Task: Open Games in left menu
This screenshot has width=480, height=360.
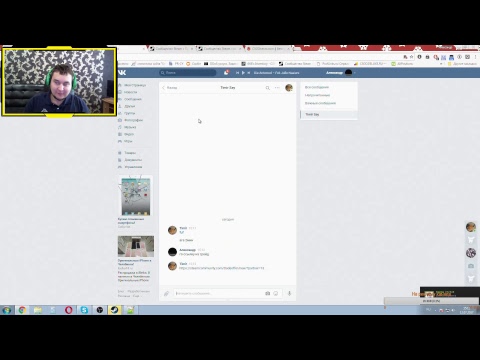Action: [x=126, y=141]
